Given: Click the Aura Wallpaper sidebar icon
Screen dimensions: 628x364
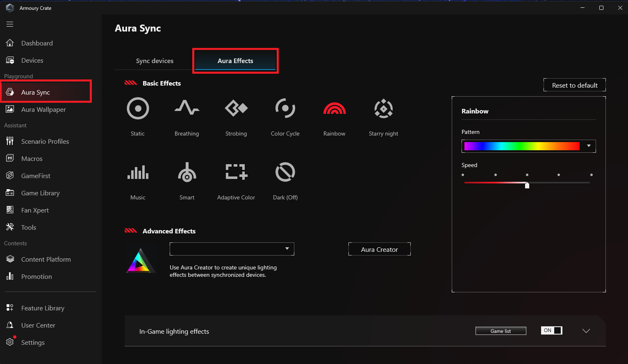Looking at the screenshot, I should click(x=10, y=109).
